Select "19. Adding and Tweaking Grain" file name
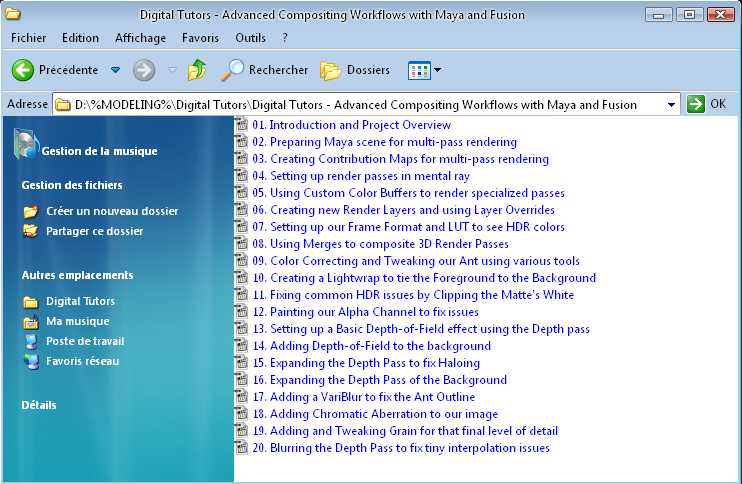Image resolution: width=742 pixels, height=484 pixels. (405, 431)
